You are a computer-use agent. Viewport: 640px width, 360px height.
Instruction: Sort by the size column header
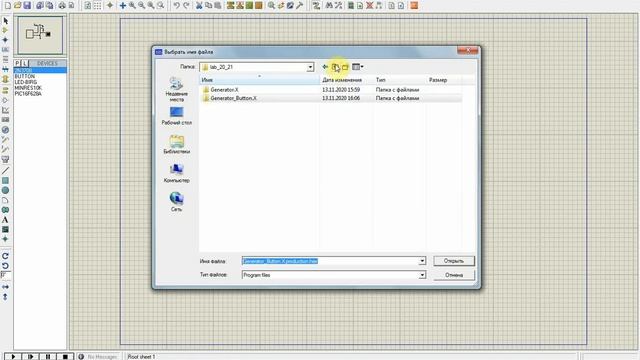coord(445,80)
